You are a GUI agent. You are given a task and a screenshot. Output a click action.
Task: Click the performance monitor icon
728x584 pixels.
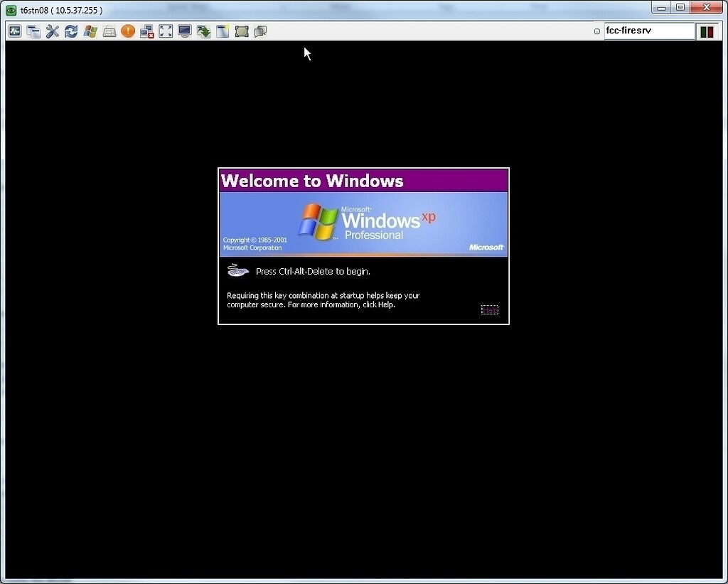pyautogui.click(x=14, y=31)
